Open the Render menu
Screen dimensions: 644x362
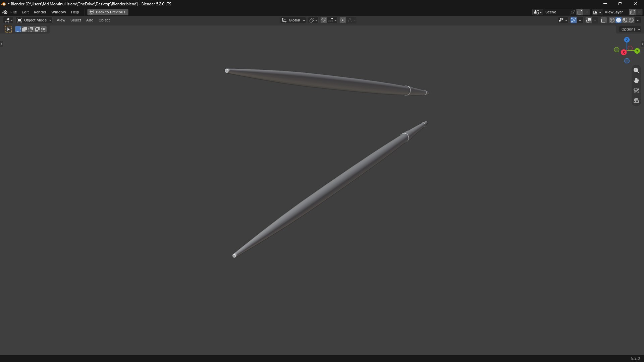tap(40, 12)
